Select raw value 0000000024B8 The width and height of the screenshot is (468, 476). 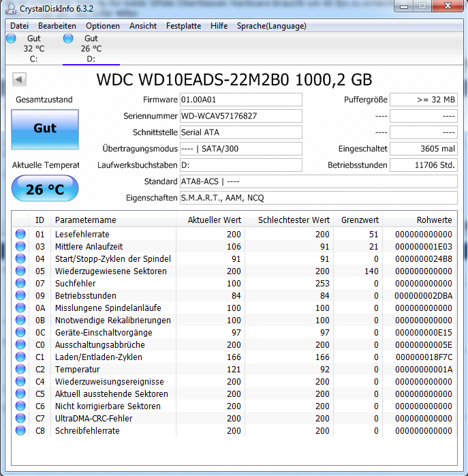click(x=424, y=258)
